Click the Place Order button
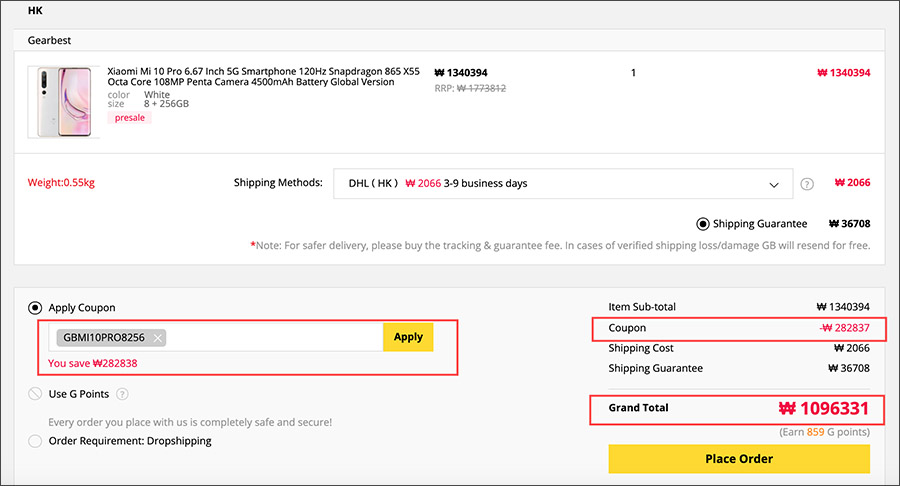 (739, 459)
